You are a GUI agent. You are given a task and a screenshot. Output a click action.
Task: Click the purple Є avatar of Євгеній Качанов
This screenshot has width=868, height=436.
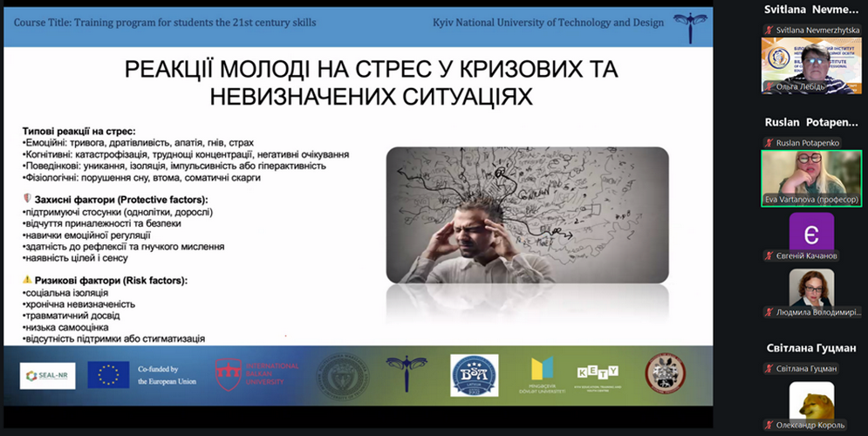tap(811, 231)
